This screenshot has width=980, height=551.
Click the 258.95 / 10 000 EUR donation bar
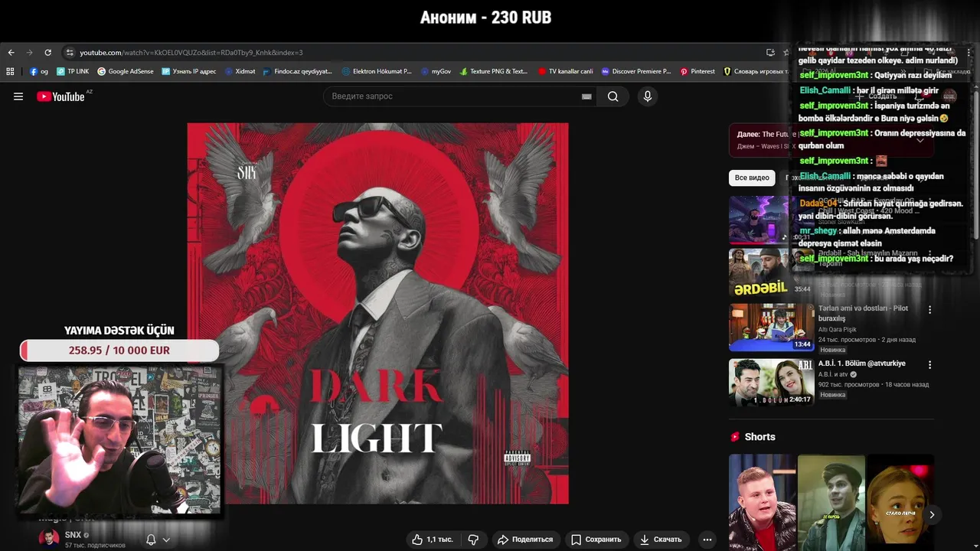point(119,350)
